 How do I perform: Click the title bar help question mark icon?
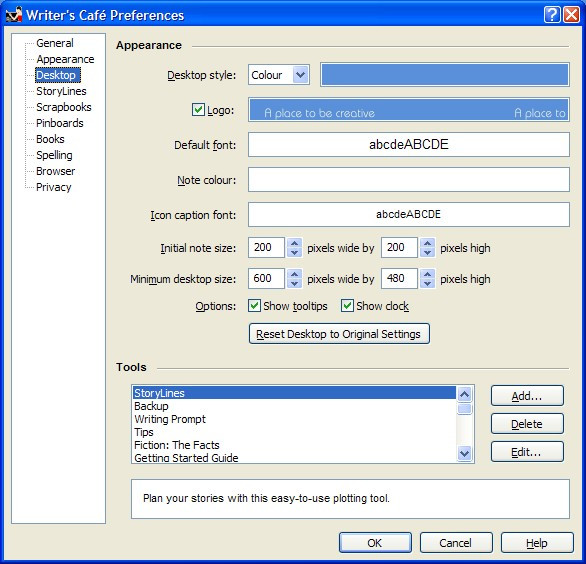pos(552,15)
